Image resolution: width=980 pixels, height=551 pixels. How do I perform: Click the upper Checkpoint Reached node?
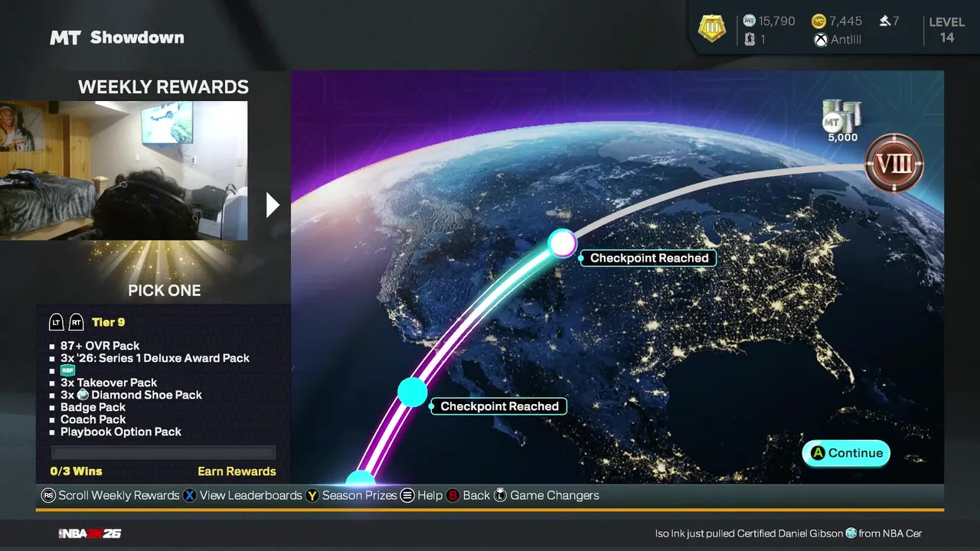click(x=563, y=243)
